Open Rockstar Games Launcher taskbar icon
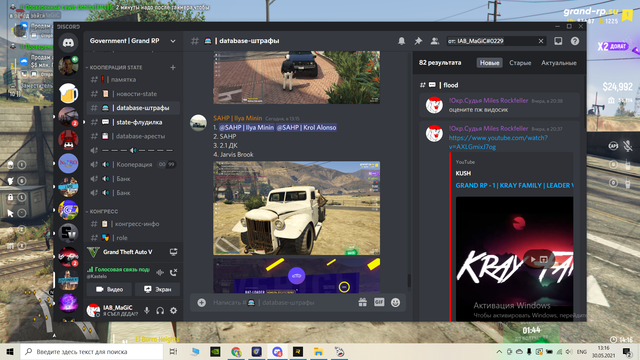The image size is (640, 360). (x=298, y=351)
